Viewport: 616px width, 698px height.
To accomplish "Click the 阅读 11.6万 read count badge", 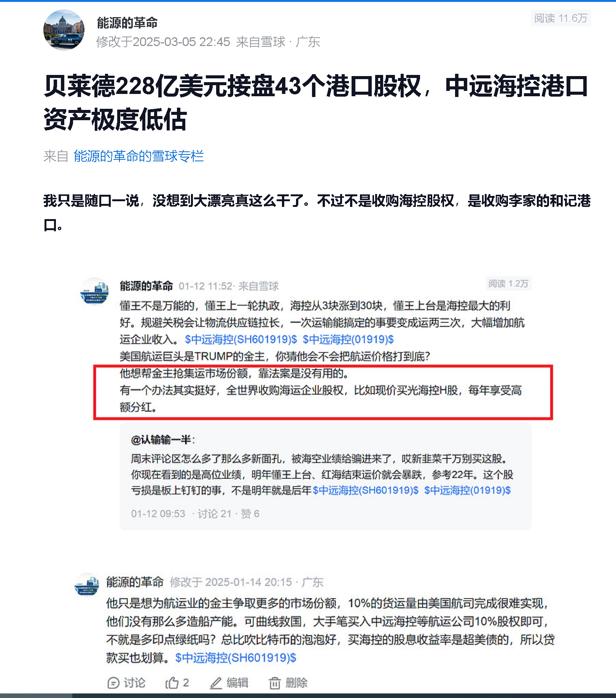I will point(561,18).
